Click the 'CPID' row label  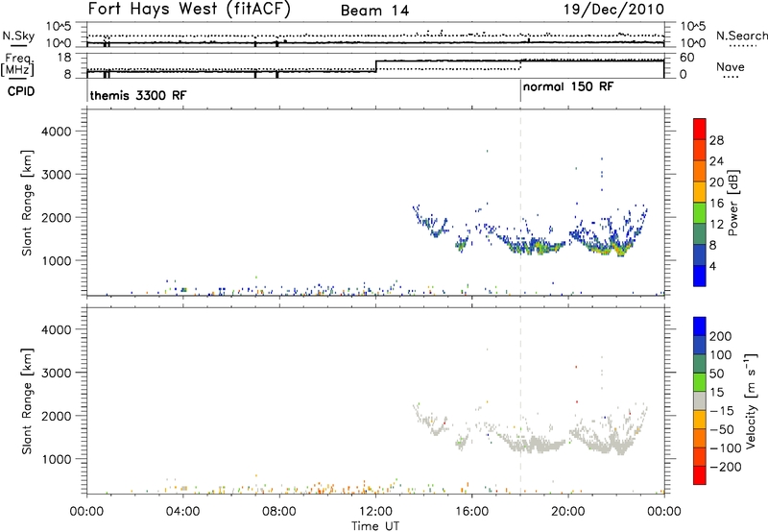click(x=21, y=91)
